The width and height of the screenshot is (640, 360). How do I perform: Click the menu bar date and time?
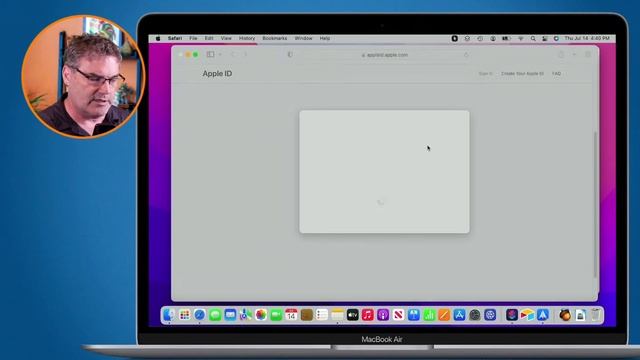click(x=587, y=38)
